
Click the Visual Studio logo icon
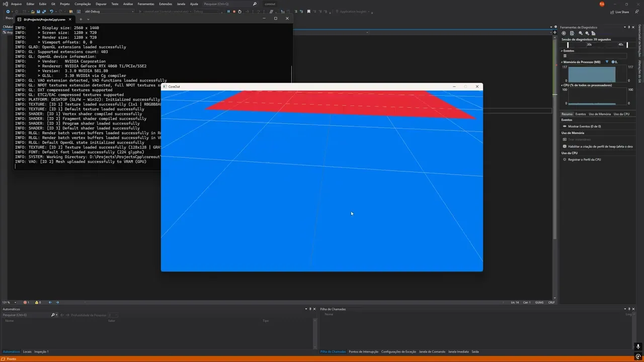5,4
